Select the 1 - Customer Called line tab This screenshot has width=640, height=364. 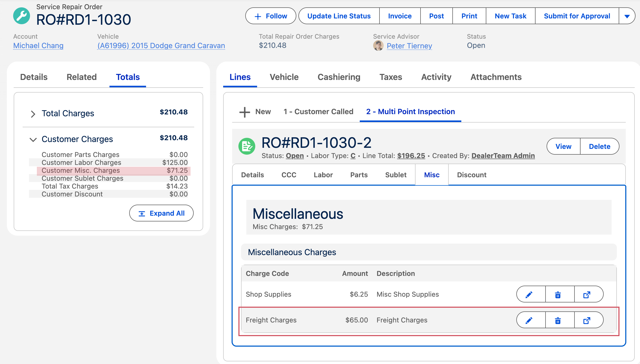click(x=318, y=112)
